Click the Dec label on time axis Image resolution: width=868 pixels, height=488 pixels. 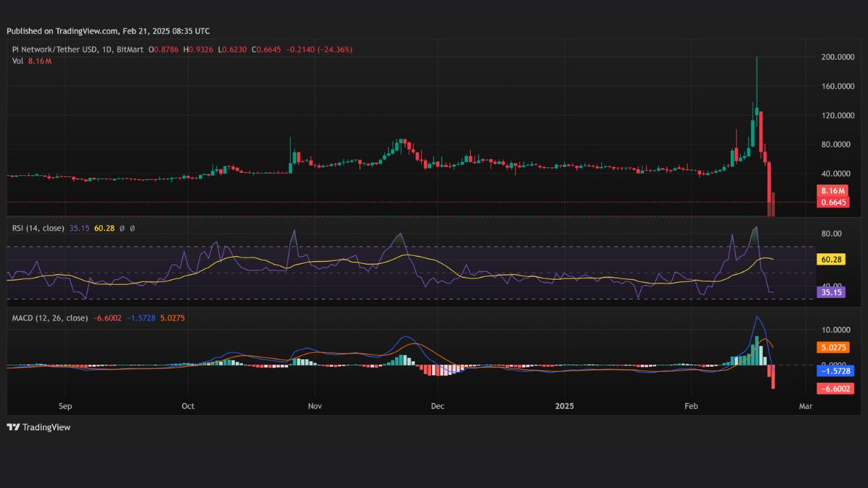point(437,406)
